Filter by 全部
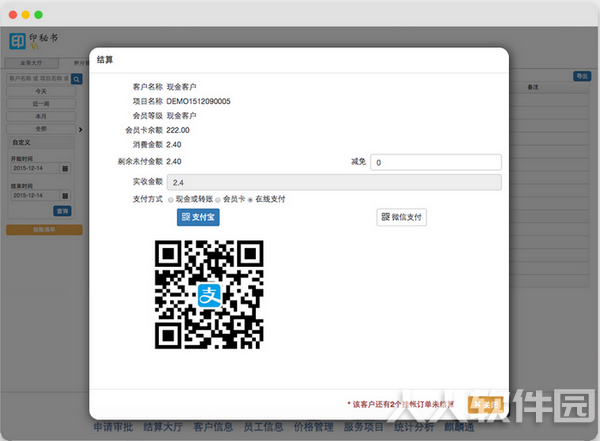Screen dimensions: 600x441 click(41, 129)
